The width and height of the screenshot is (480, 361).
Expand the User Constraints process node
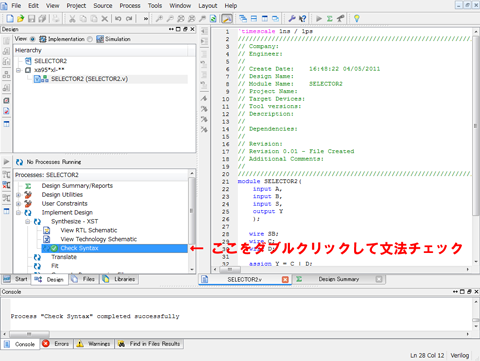pyautogui.click(x=19, y=204)
